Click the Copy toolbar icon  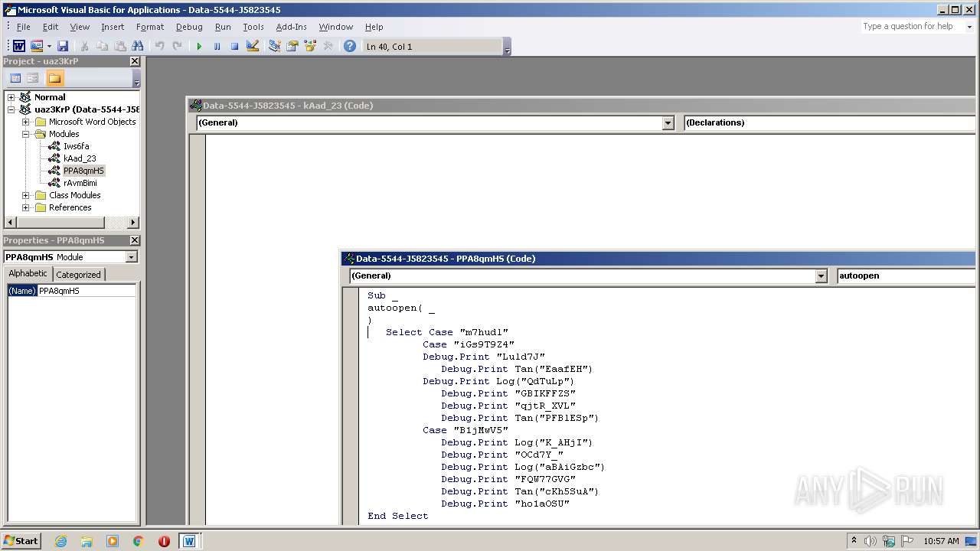pyautogui.click(x=102, y=47)
